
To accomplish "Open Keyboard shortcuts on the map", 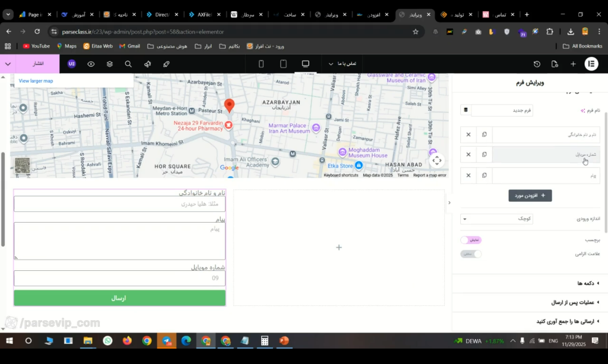I will pos(341,175).
